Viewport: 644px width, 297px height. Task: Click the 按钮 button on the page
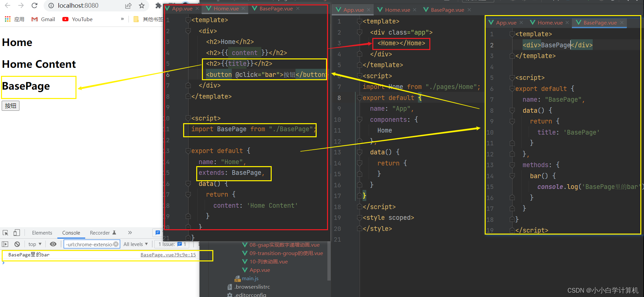(x=10, y=106)
